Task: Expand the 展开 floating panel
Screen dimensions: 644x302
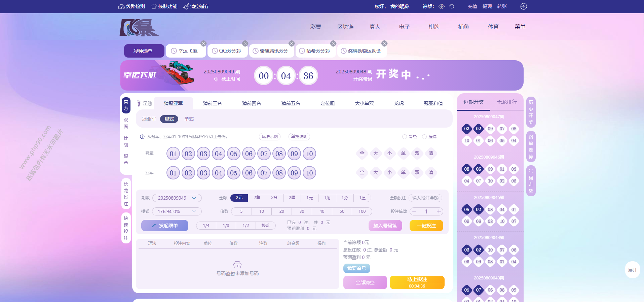Action: tap(632, 270)
